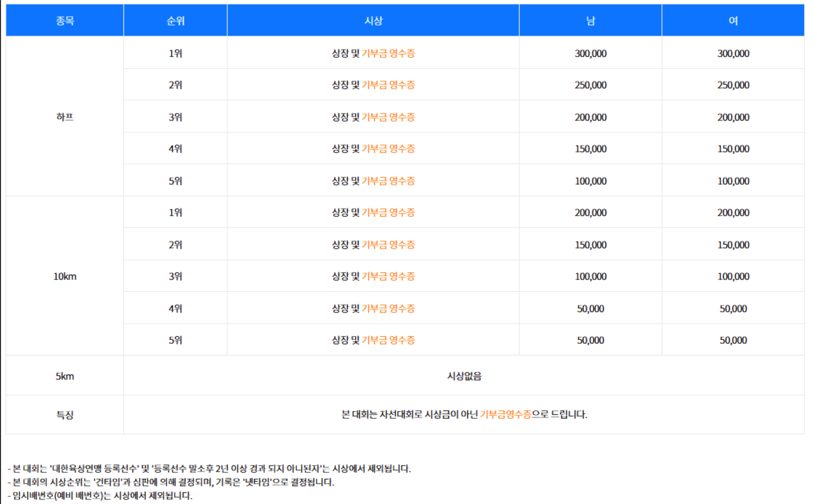The image size is (817, 504).
Task: Click the 종목 column header
Action: (x=65, y=20)
